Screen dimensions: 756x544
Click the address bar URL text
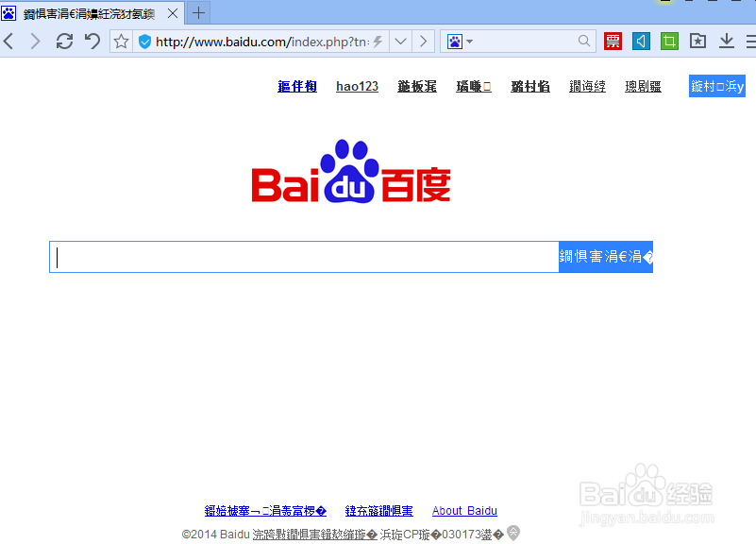click(262, 42)
